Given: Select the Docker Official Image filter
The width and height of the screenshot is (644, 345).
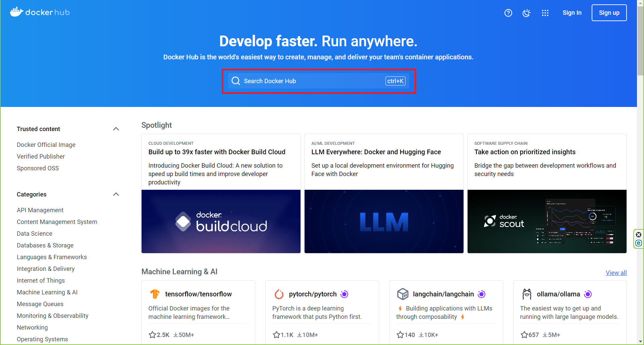Looking at the screenshot, I should tap(46, 145).
